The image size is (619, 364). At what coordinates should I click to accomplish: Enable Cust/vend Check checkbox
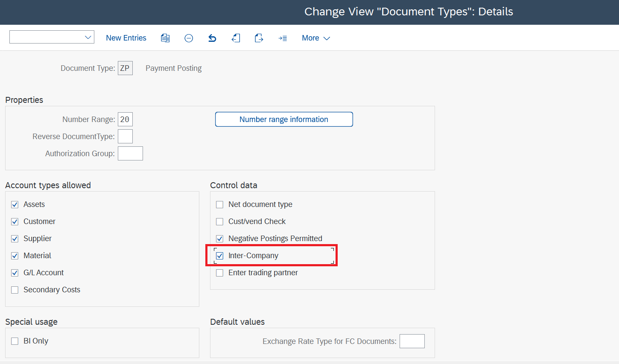(220, 221)
